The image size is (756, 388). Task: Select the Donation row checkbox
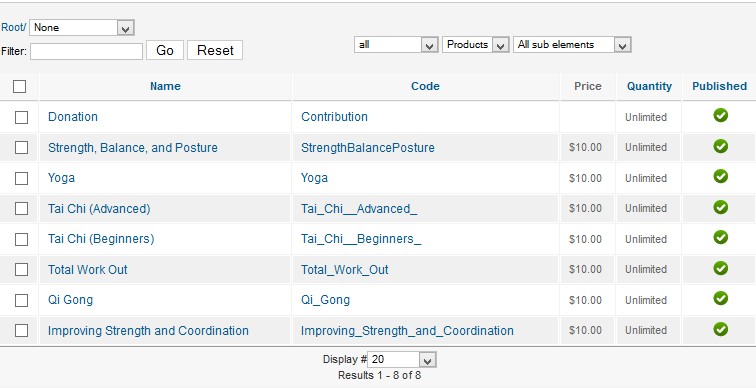pos(21,117)
